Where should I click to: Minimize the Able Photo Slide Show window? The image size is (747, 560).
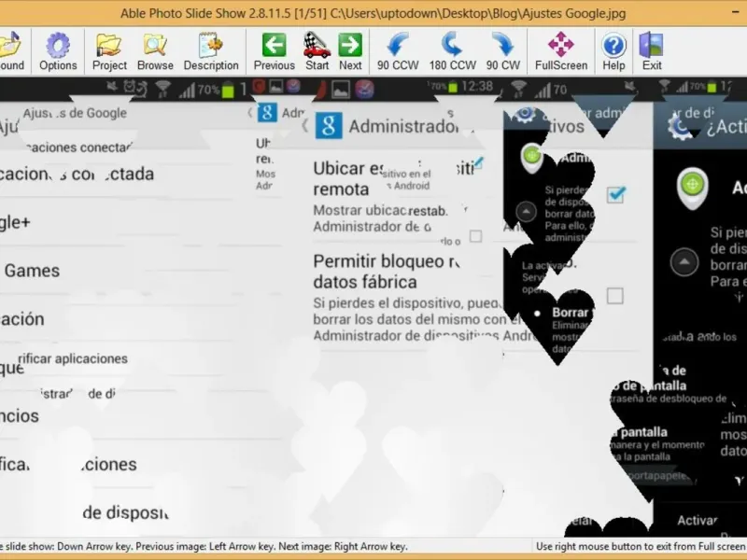pyautogui.click(x=736, y=13)
